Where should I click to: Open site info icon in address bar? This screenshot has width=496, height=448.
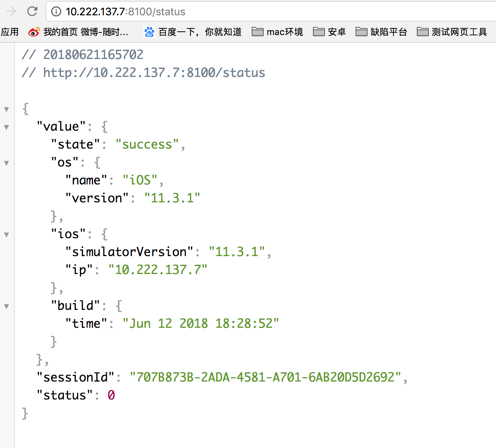tap(56, 12)
